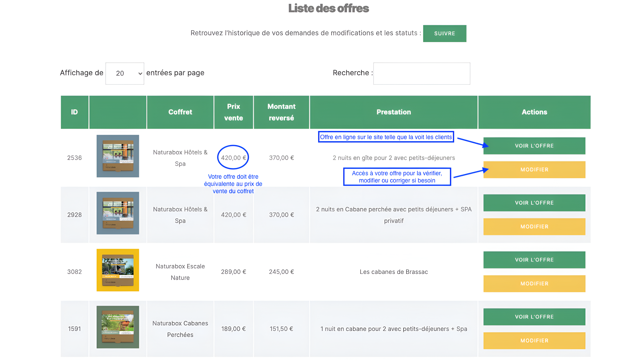Modify the Naturabox Escale Nature offer
This screenshot has width=644, height=362.
click(x=534, y=284)
